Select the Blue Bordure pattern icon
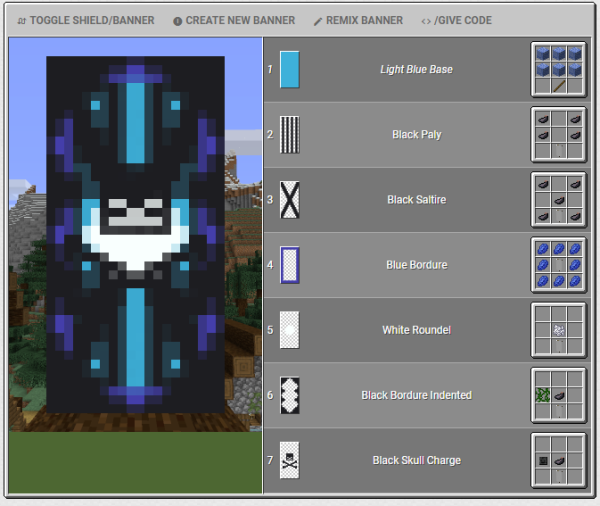Screen dimensions: 600x506 coord(290,265)
